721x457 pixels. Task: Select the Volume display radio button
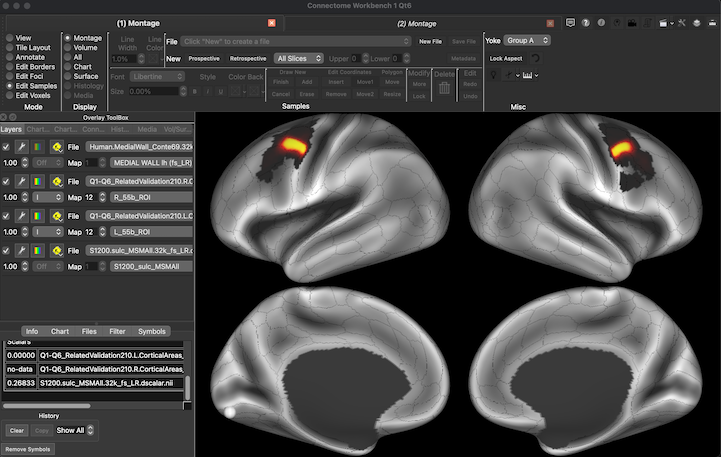coord(68,47)
